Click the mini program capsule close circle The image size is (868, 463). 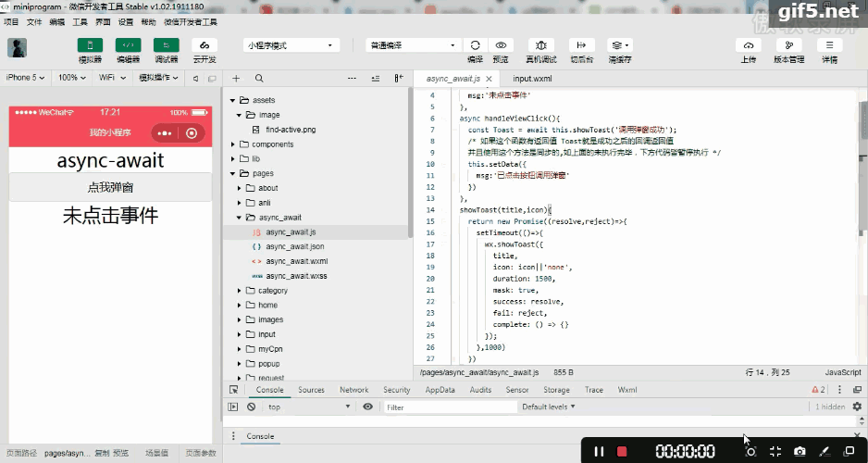tap(192, 133)
